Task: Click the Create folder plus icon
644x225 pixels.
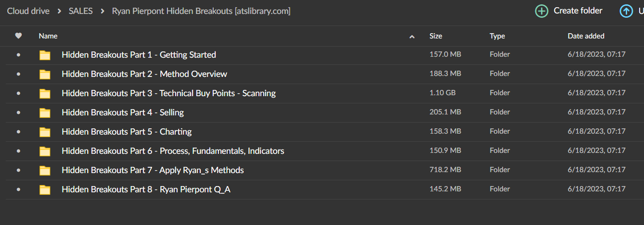Action: click(x=541, y=11)
